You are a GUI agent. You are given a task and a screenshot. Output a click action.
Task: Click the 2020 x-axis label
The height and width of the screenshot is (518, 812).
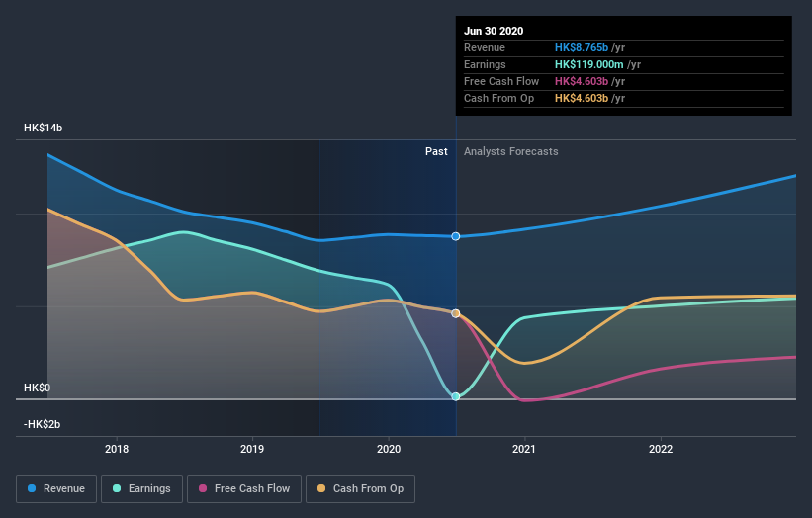click(389, 449)
